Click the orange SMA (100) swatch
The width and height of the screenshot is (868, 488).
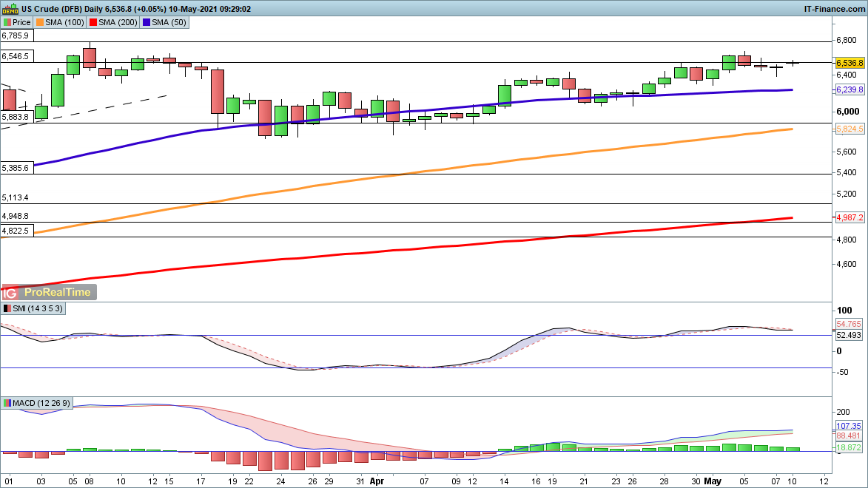tap(41, 22)
